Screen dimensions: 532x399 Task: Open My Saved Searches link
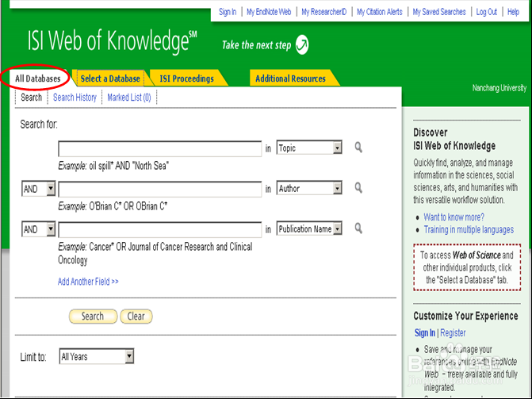439,12
